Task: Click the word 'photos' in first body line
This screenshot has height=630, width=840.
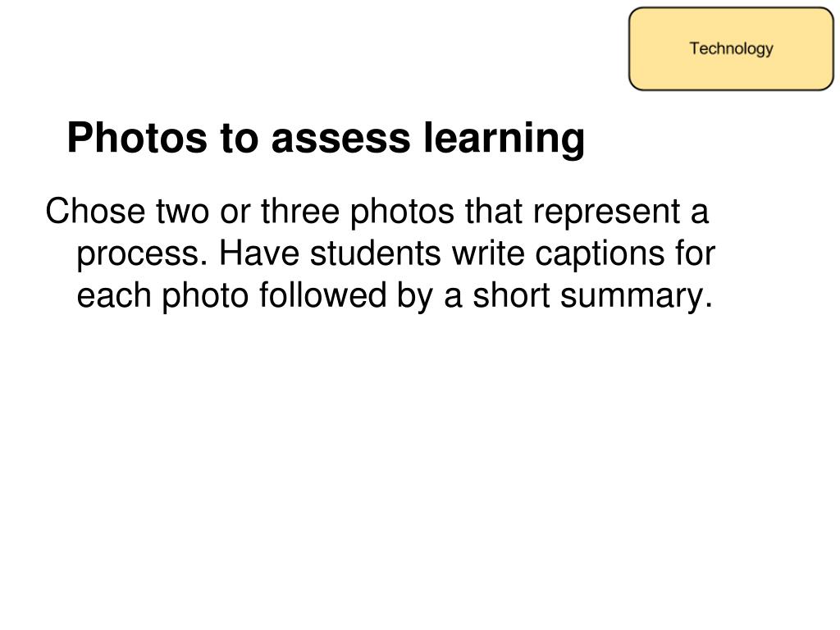Action: click(x=402, y=212)
